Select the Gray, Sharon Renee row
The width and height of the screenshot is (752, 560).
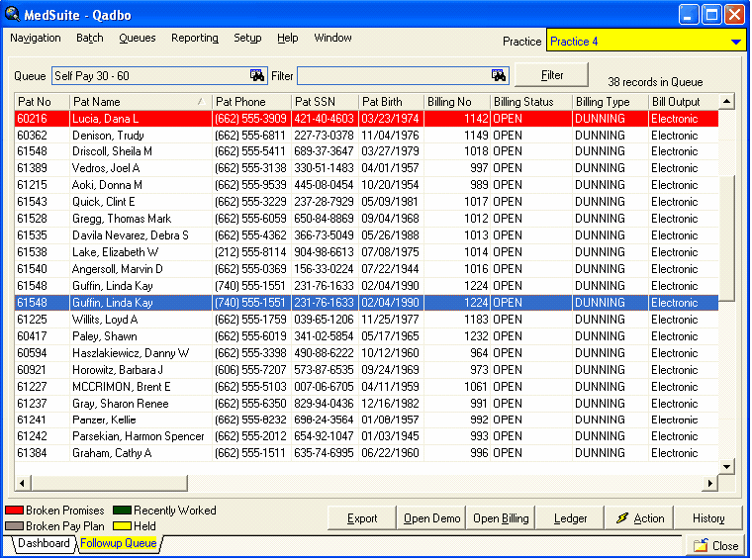click(366, 404)
